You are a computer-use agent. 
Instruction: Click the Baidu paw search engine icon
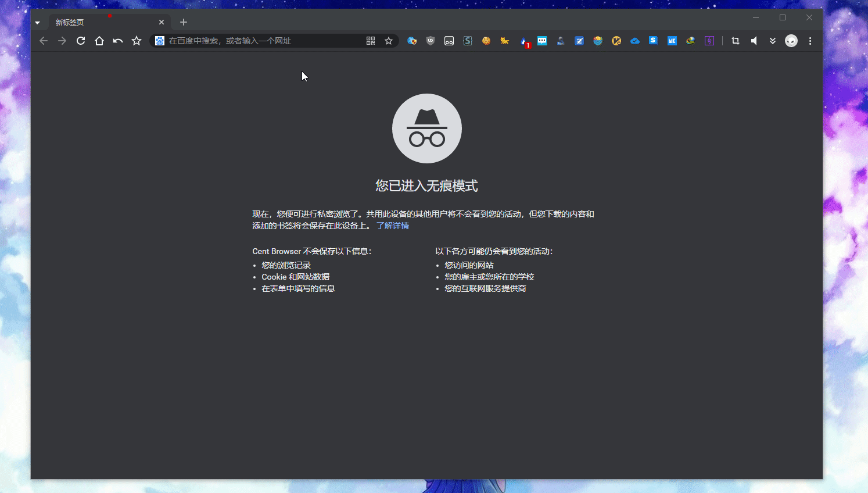[160, 41]
